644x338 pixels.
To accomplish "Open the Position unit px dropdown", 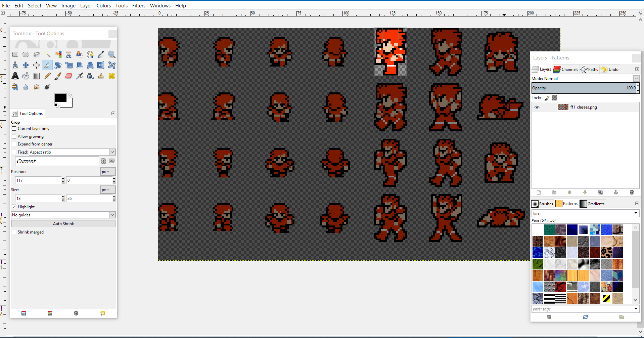I will click(108, 172).
